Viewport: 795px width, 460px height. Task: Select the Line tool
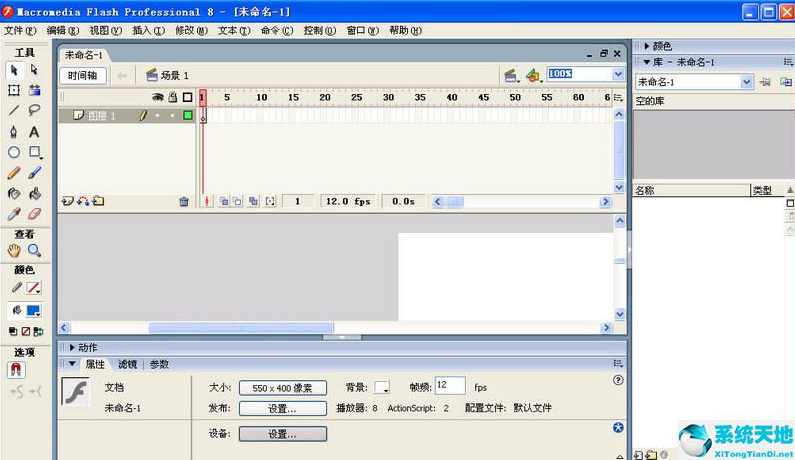click(x=14, y=111)
